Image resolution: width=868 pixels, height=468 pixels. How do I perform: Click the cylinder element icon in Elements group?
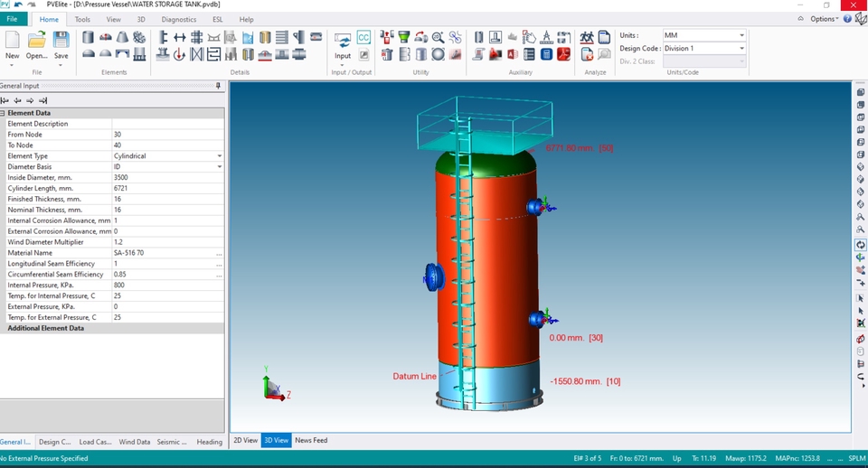tap(88, 37)
